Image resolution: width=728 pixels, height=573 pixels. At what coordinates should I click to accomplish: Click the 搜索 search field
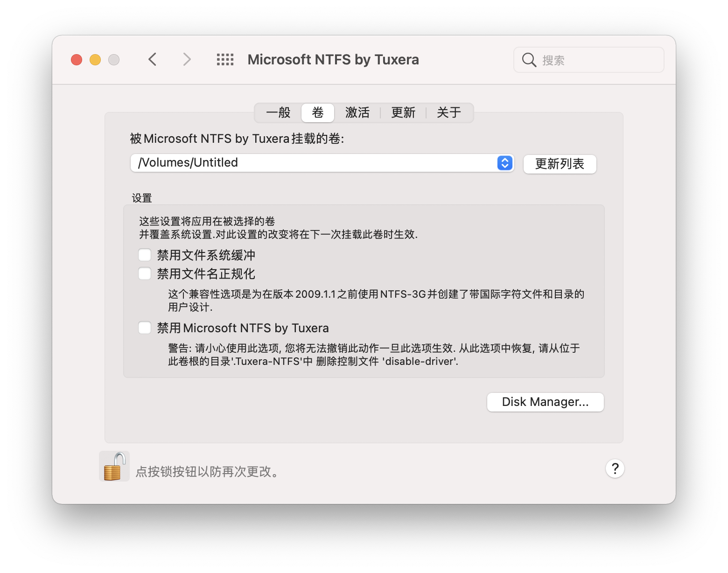coord(588,60)
